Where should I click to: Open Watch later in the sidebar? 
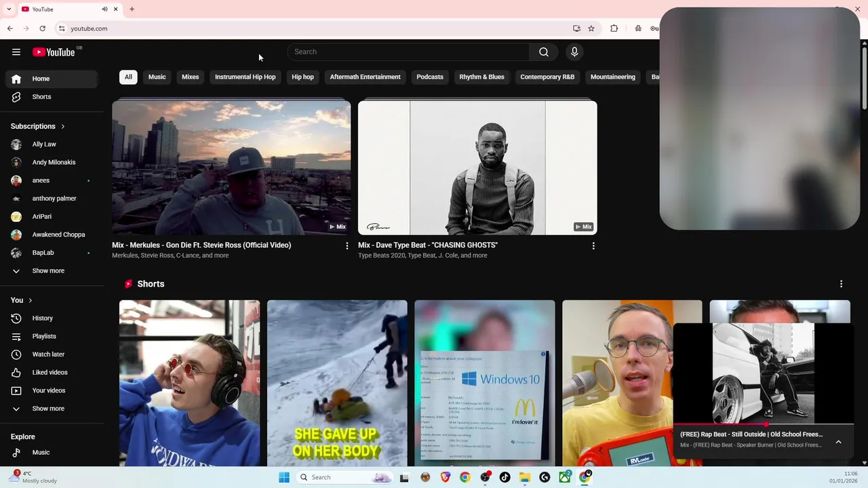52,354
